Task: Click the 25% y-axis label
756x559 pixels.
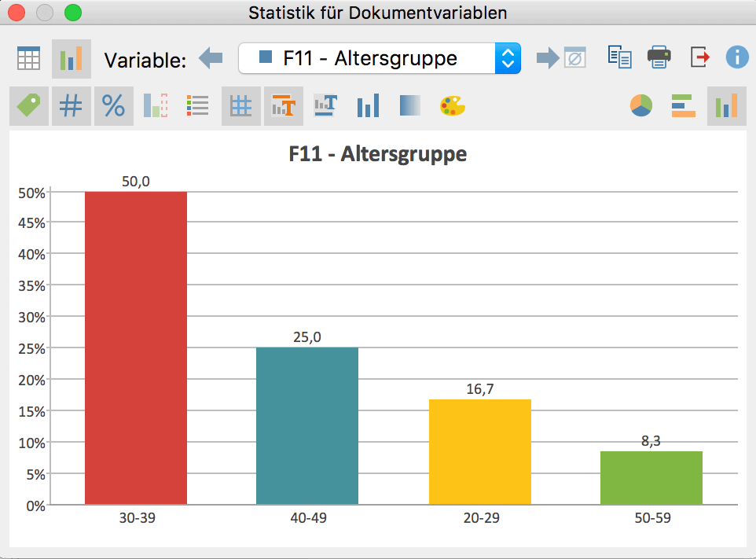Action: click(31, 349)
